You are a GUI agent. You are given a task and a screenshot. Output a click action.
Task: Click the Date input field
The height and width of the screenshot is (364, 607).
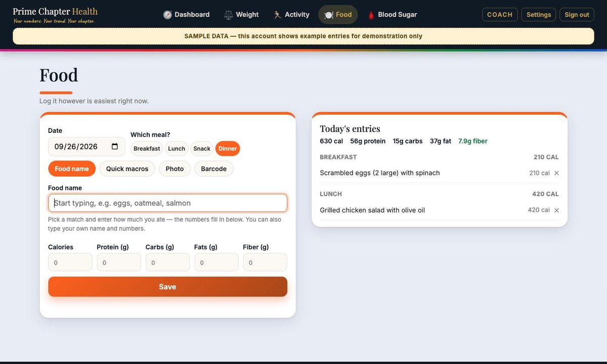(86, 147)
